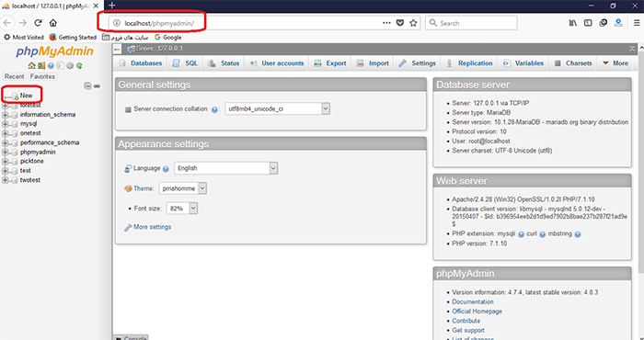Open the Variables tab

pos(523,63)
